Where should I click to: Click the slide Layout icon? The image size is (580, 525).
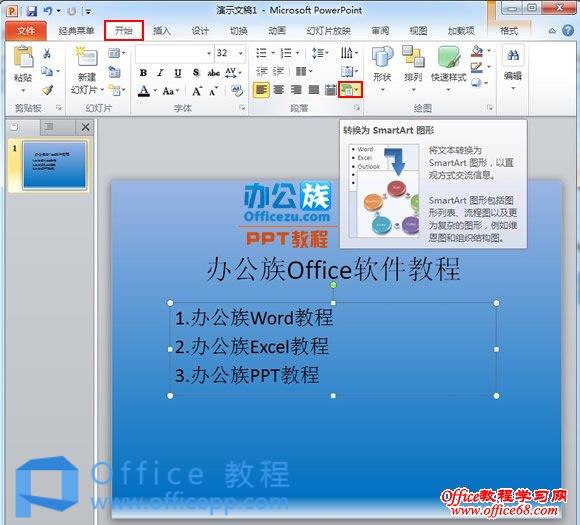point(114,53)
